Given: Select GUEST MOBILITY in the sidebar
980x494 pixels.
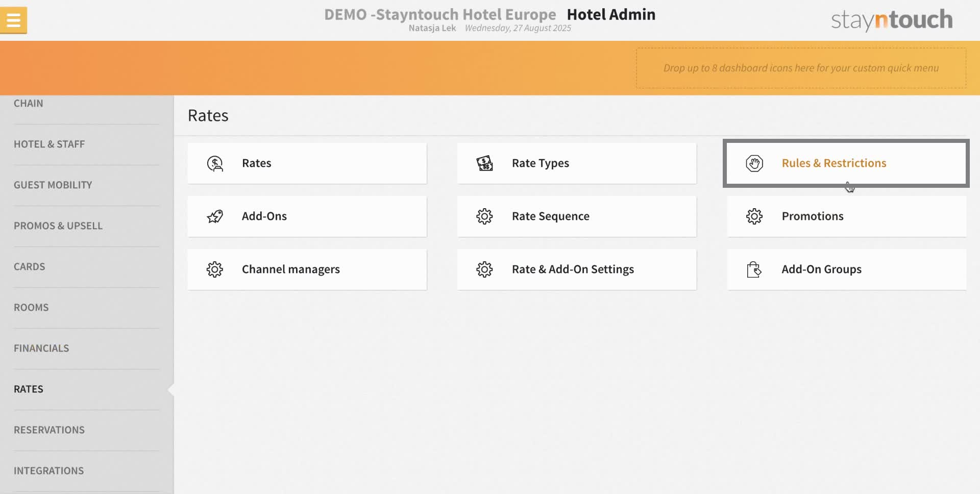Looking at the screenshot, I should (x=87, y=185).
